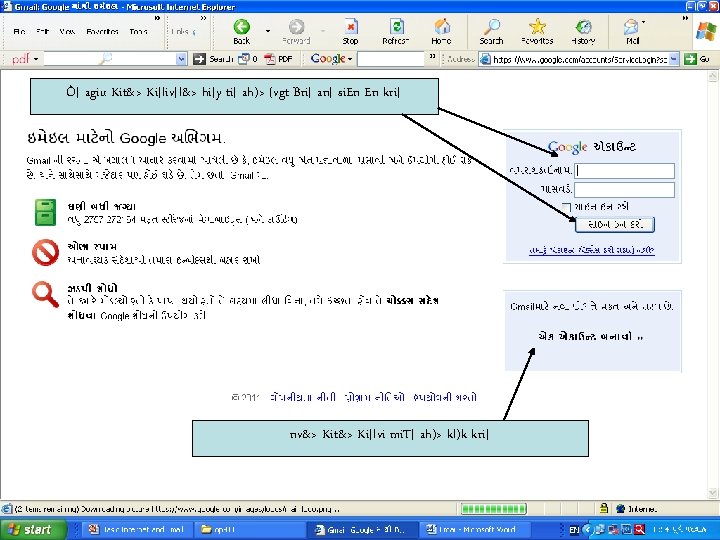Click the Links toolbar label

(180, 31)
